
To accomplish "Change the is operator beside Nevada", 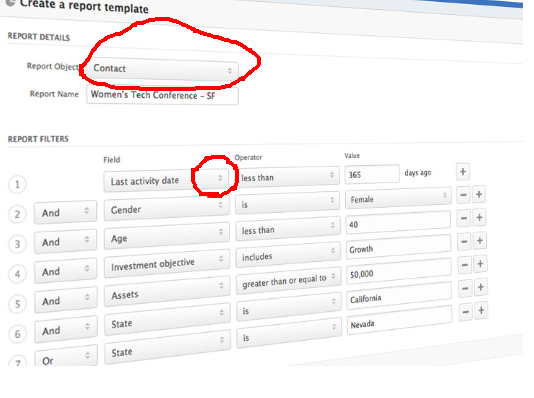I will [289, 334].
